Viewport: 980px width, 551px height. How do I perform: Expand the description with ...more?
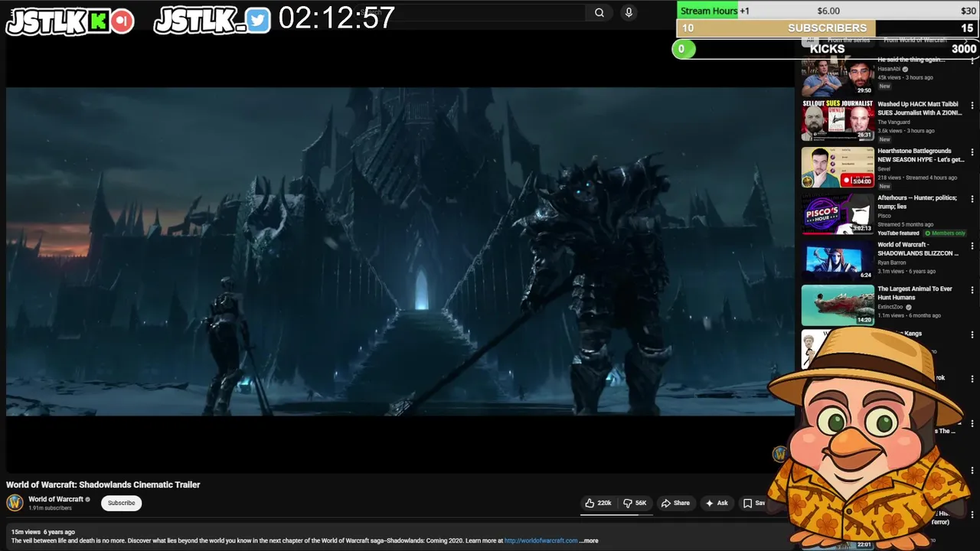coord(589,540)
